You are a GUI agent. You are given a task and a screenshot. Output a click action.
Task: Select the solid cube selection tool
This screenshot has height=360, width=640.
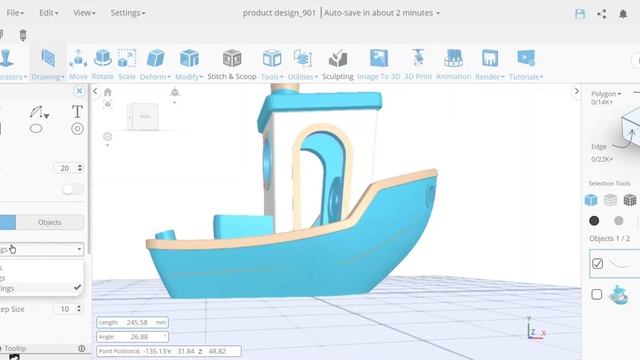591,200
